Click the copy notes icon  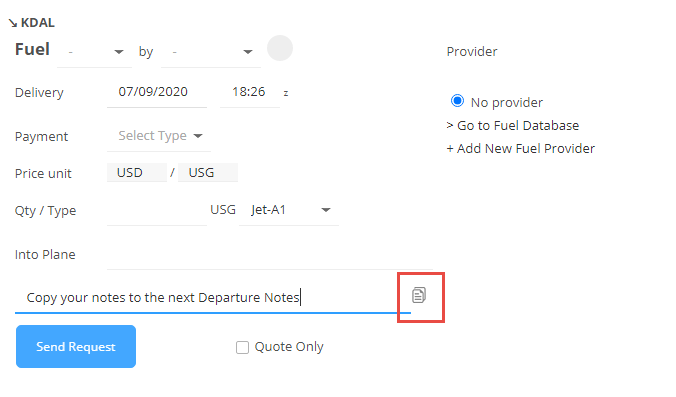tap(419, 295)
